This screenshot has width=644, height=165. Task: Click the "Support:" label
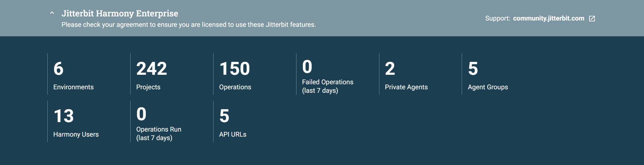(497, 19)
